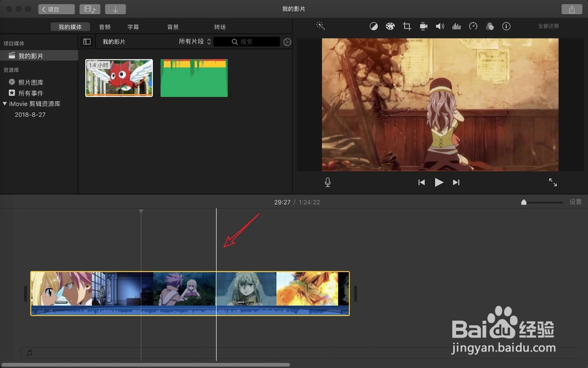Open video stabilization settings
Screen dimensions: 588x368
click(x=423, y=26)
